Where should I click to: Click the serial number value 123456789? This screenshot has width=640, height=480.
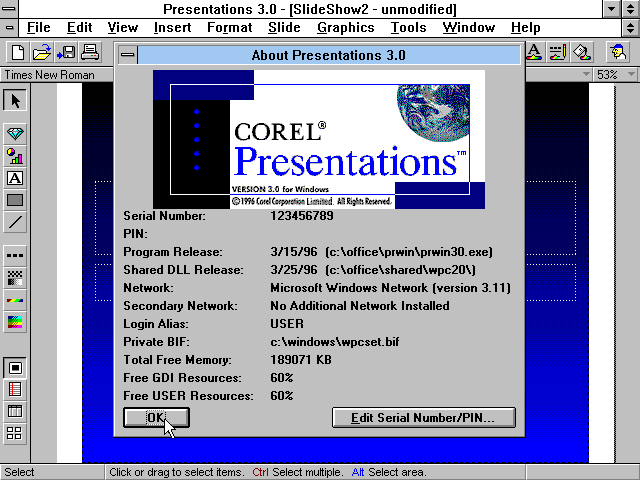click(x=302, y=216)
